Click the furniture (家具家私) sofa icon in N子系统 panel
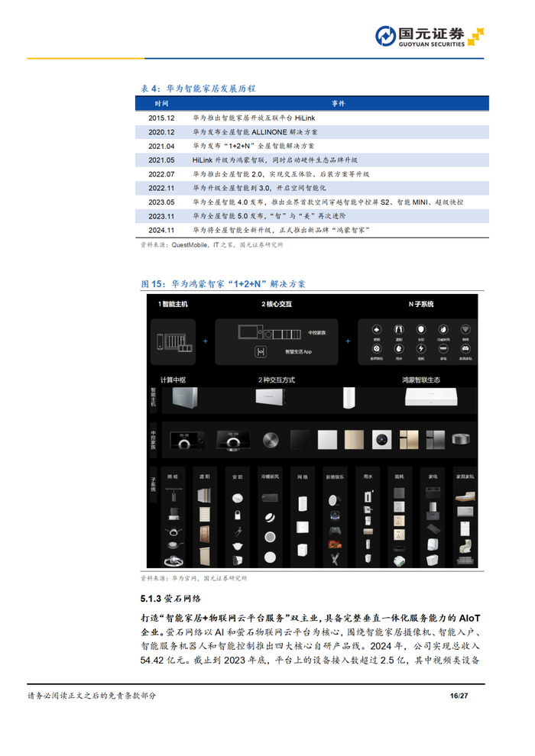 coord(465,348)
